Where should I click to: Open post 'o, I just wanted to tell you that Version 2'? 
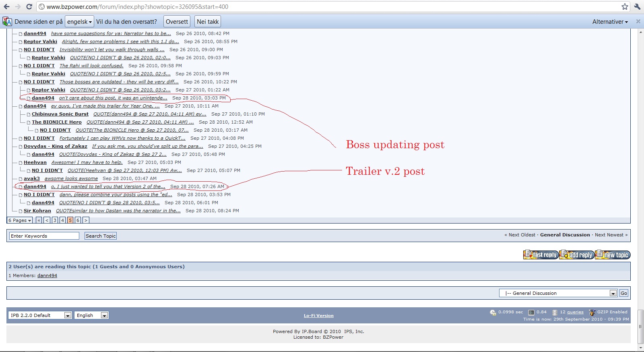click(108, 187)
